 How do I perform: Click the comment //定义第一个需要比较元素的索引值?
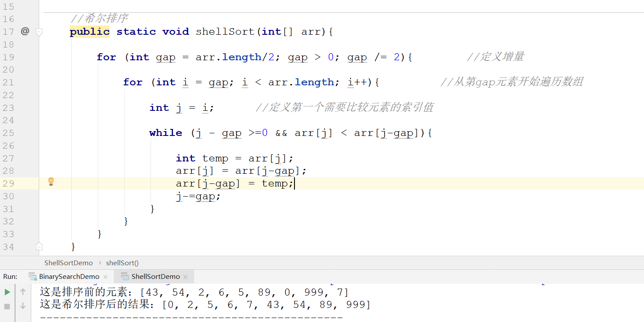[344, 107]
